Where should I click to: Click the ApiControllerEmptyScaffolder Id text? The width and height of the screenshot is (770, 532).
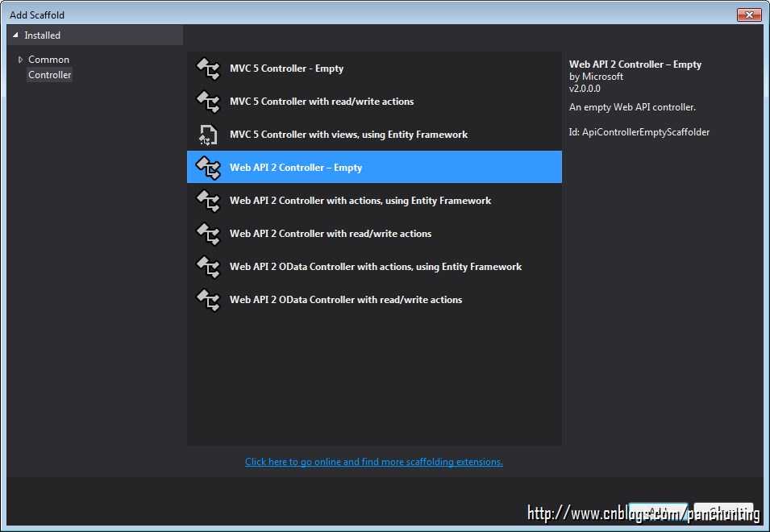coord(639,132)
